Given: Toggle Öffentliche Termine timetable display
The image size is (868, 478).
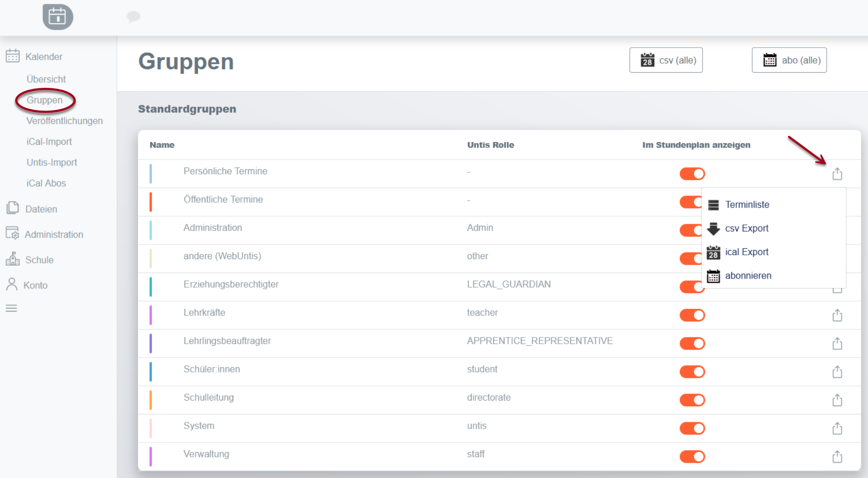Looking at the screenshot, I should [x=691, y=202].
